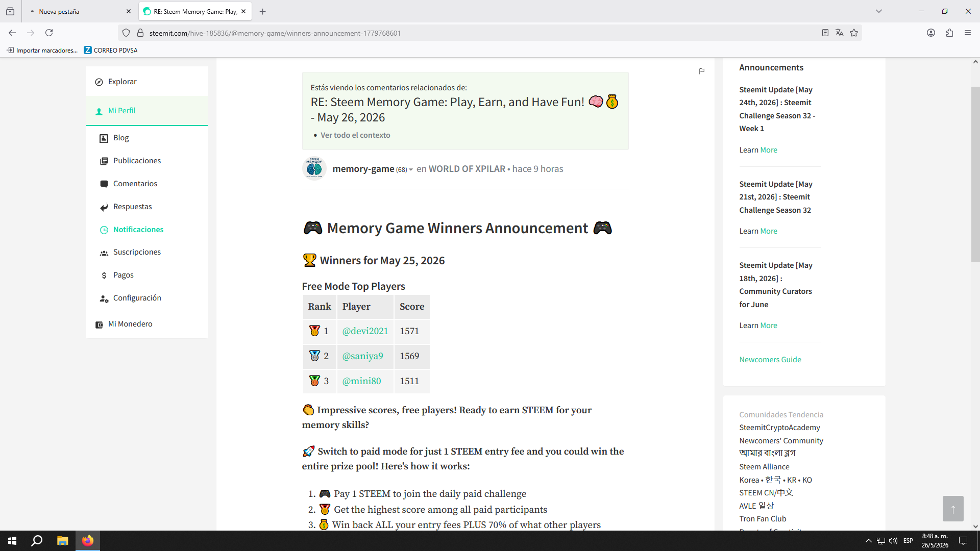Image resolution: width=980 pixels, height=551 pixels.
Task: Open the SteemitCryptoAcademy community
Action: (x=780, y=428)
